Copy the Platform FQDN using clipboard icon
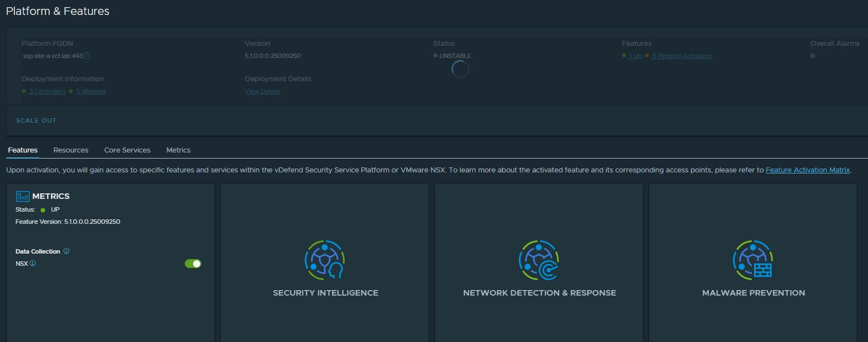Image resolution: width=868 pixels, height=342 pixels. (x=87, y=56)
